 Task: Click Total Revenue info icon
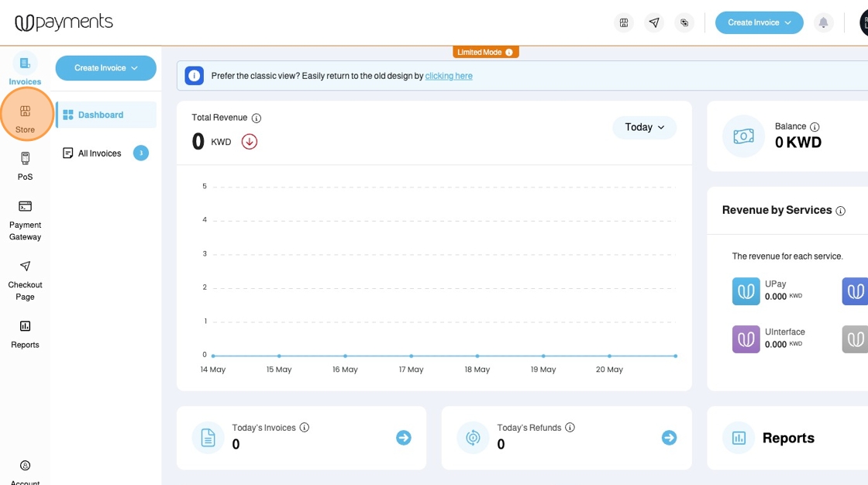tap(257, 118)
